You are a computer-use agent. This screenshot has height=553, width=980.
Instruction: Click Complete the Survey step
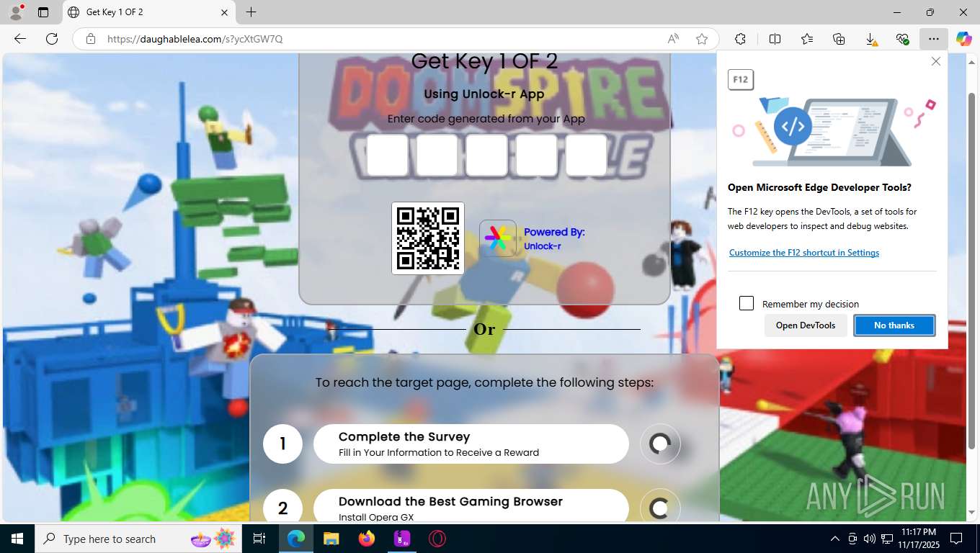(x=471, y=444)
